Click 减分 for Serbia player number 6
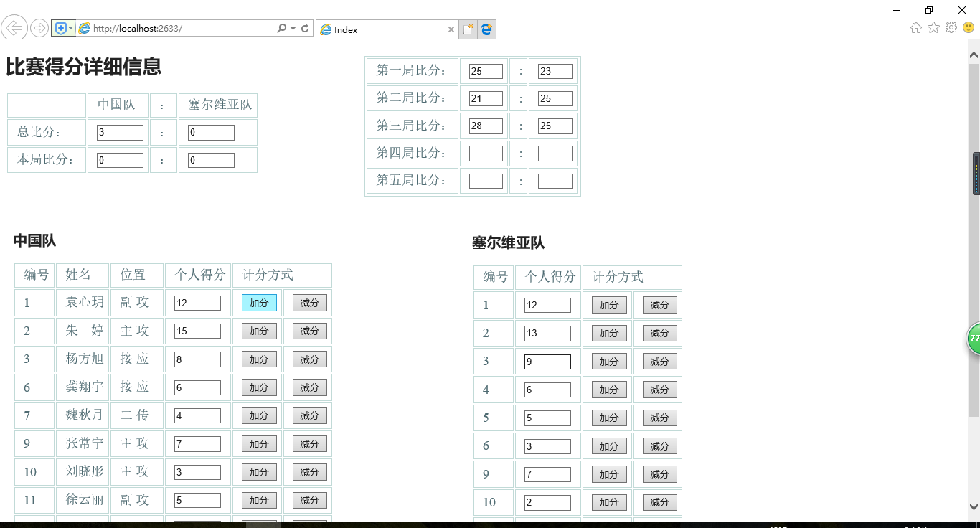This screenshot has height=528, width=980. point(659,446)
